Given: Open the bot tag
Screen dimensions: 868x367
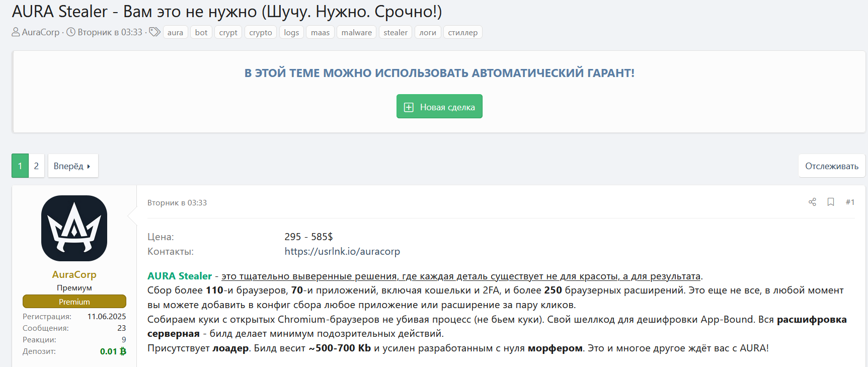Looking at the screenshot, I should tap(201, 32).
